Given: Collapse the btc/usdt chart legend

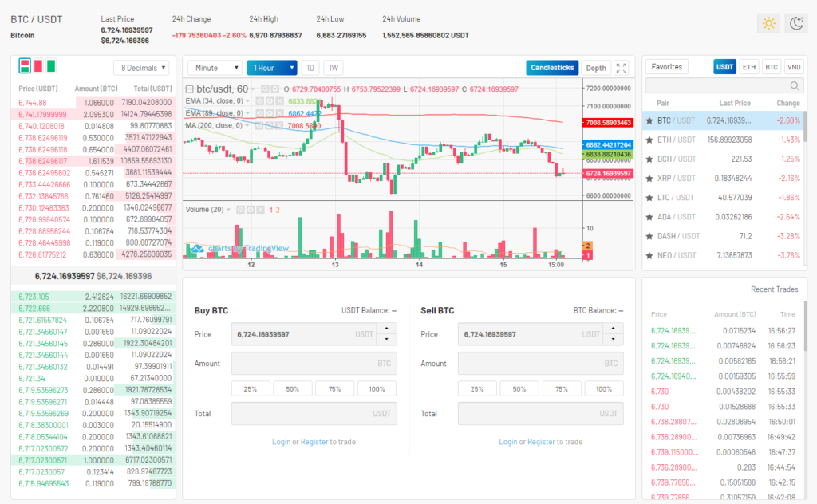Looking at the screenshot, I should point(190,89).
